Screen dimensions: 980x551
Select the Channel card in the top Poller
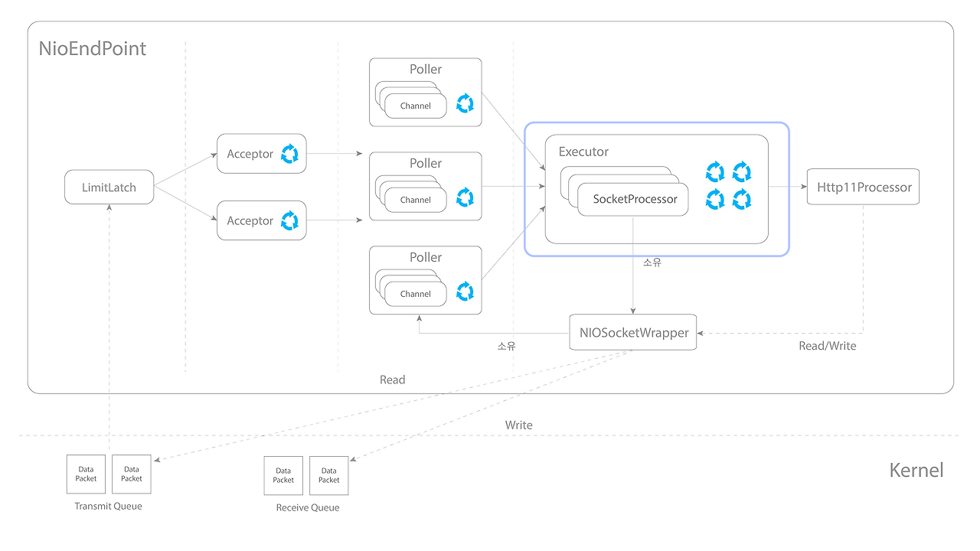[416, 106]
